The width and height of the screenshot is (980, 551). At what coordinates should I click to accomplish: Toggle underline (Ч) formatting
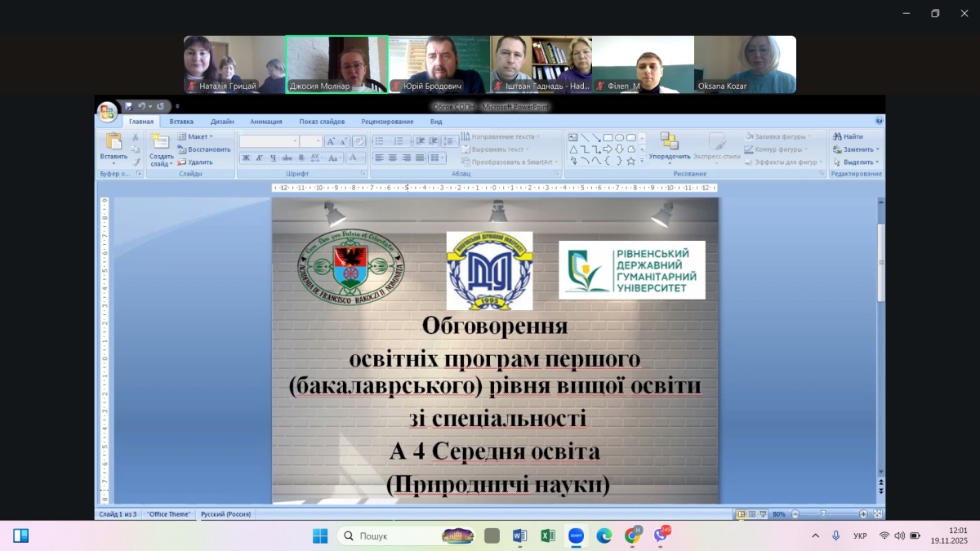tap(272, 158)
